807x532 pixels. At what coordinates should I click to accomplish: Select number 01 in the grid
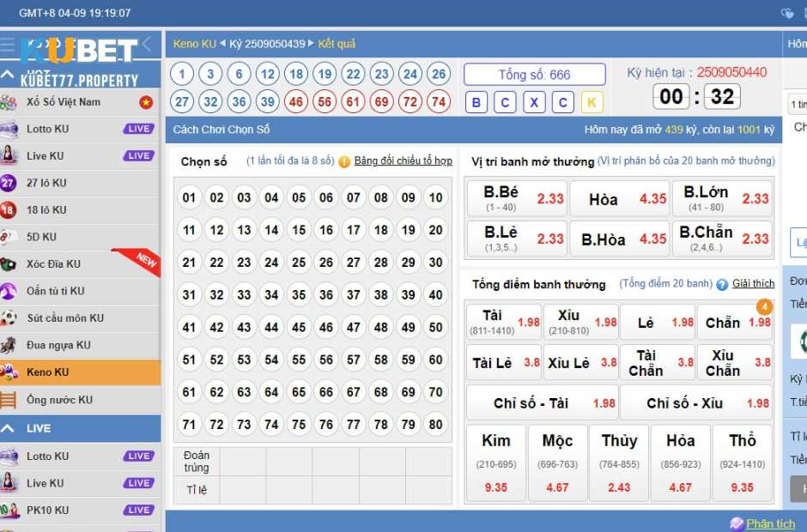tap(189, 197)
